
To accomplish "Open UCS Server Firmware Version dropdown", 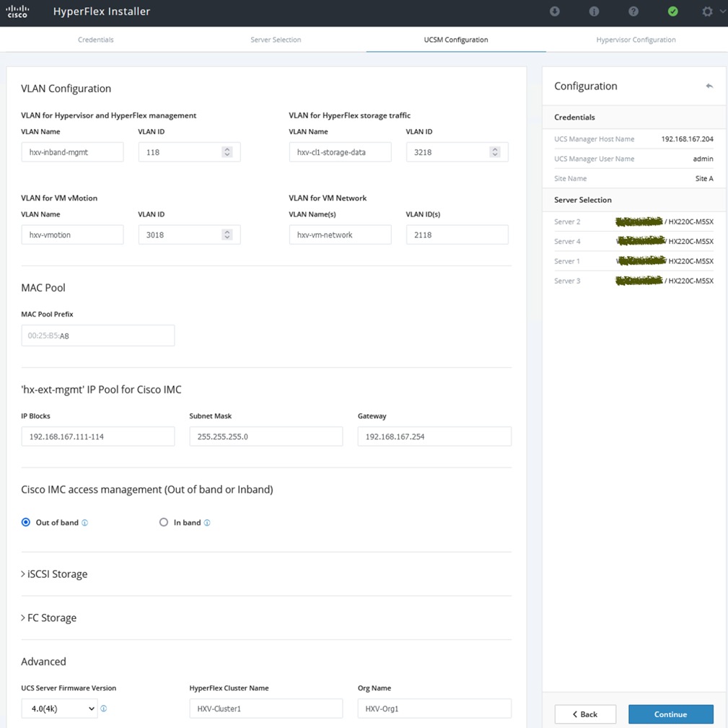I will 59,709.
